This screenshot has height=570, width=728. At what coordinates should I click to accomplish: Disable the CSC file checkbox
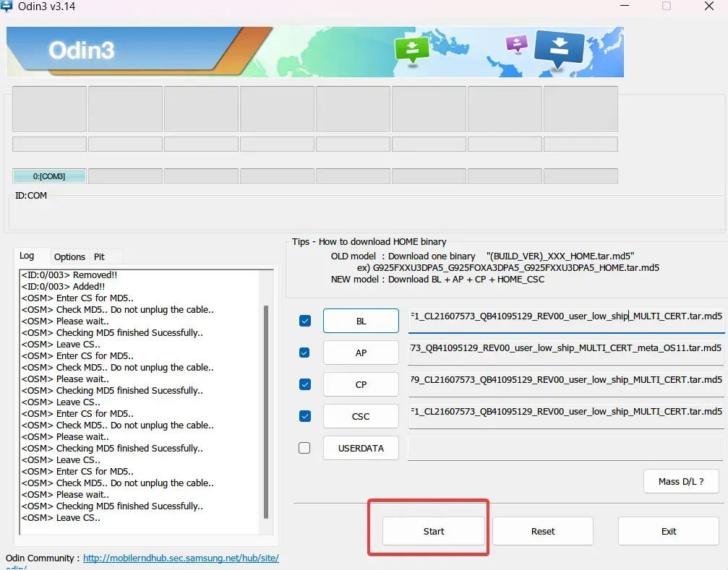click(304, 416)
